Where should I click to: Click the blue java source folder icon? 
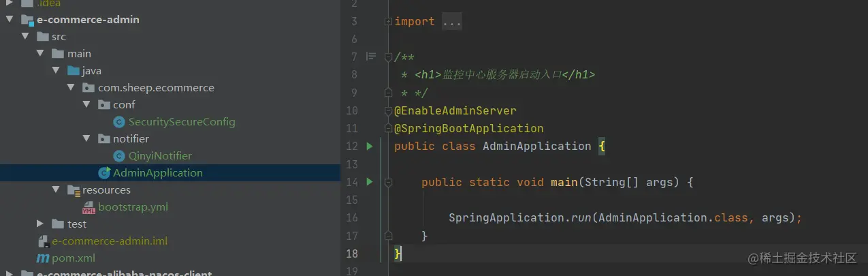click(73, 71)
